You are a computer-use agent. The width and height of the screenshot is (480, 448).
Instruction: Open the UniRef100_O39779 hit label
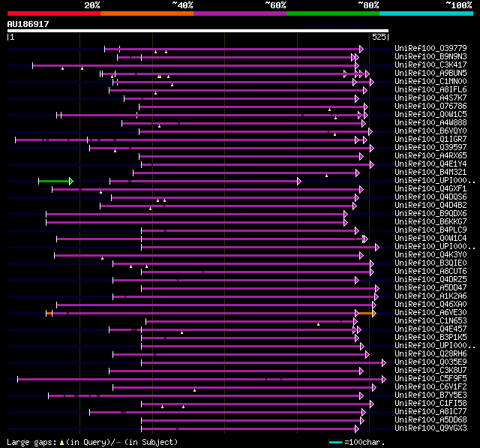(430, 48)
